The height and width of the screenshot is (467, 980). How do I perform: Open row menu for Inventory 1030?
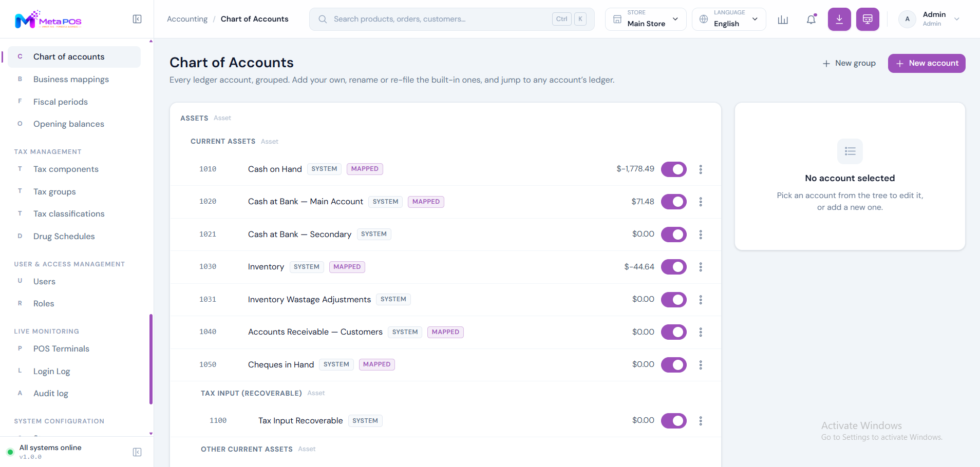701,267
